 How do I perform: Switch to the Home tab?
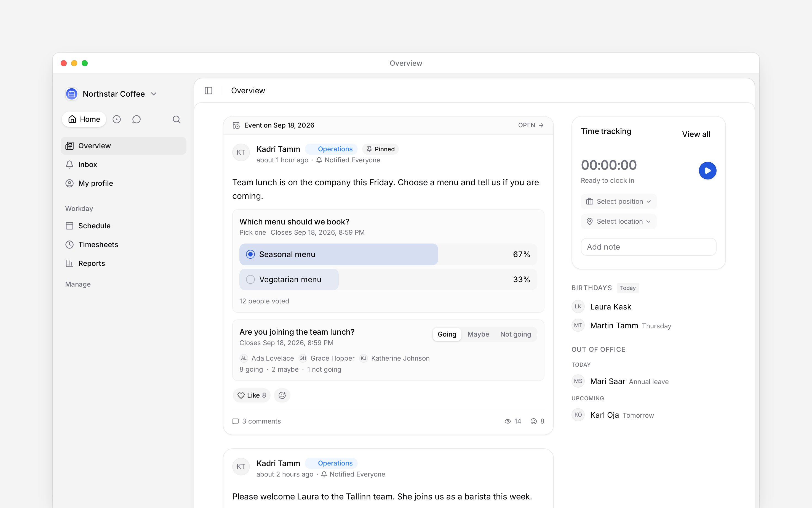point(84,119)
